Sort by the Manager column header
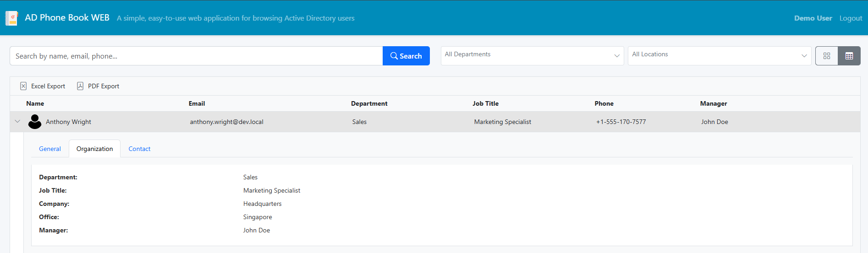 tap(714, 103)
